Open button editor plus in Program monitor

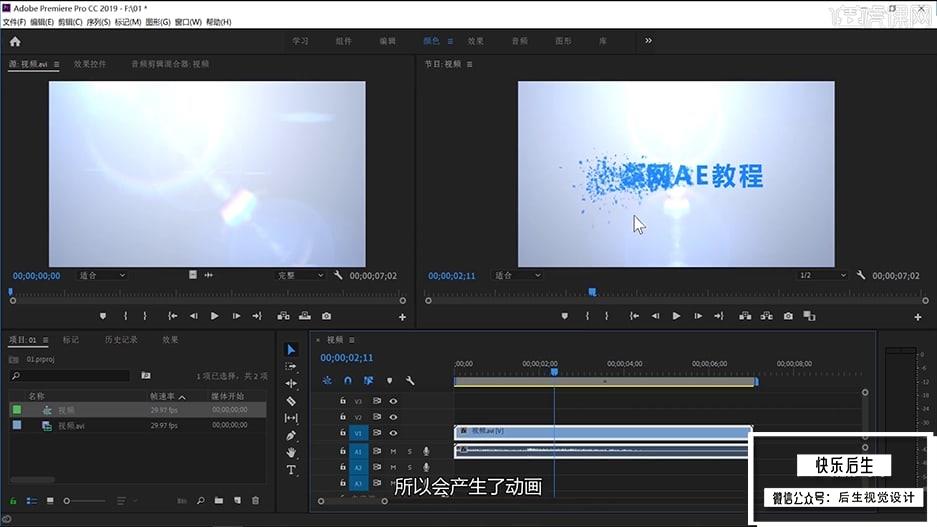click(918, 317)
